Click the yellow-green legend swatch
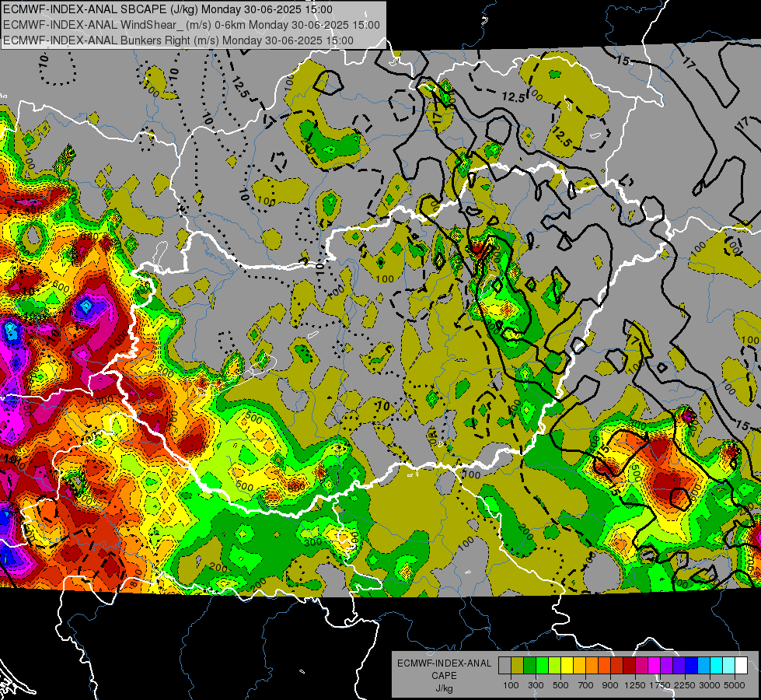Screen dimensions: 761x700 pos(554,666)
